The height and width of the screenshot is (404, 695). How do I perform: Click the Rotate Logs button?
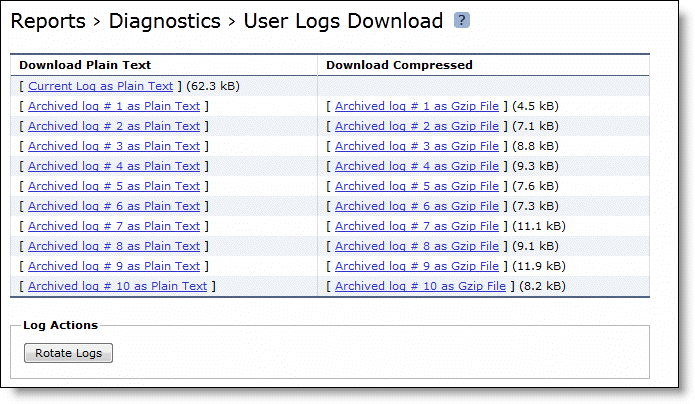tap(68, 353)
